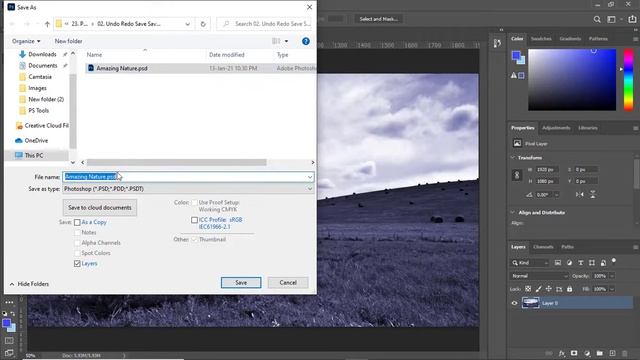Viewport: 640px width, 360px height.
Task: Switch to the Patterns tab
Action: tap(598, 39)
